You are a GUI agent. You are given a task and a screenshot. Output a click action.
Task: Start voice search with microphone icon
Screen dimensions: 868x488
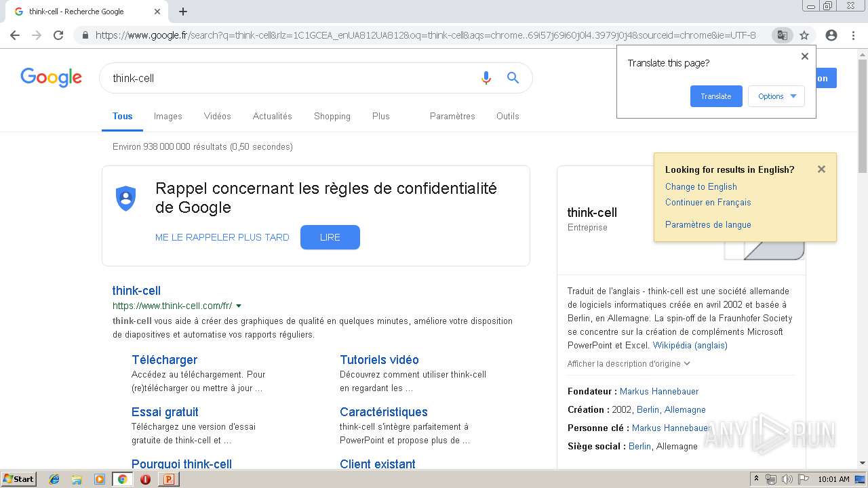pyautogui.click(x=486, y=78)
